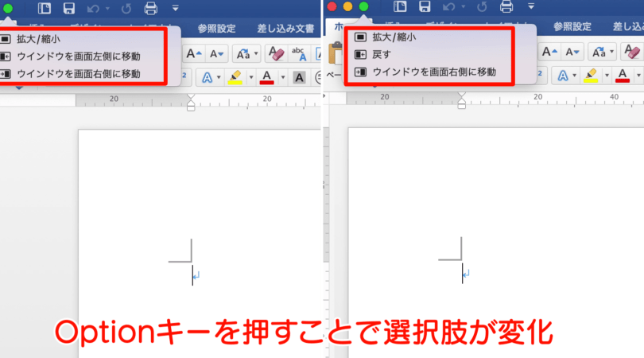Print document from left window's toolbar
644x358 pixels.
(x=151, y=8)
